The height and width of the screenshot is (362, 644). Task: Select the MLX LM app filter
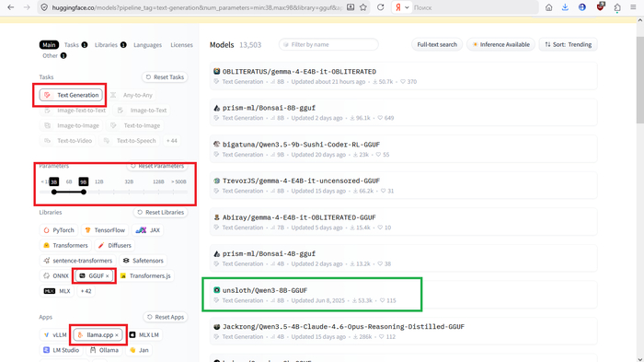pos(144,335)
